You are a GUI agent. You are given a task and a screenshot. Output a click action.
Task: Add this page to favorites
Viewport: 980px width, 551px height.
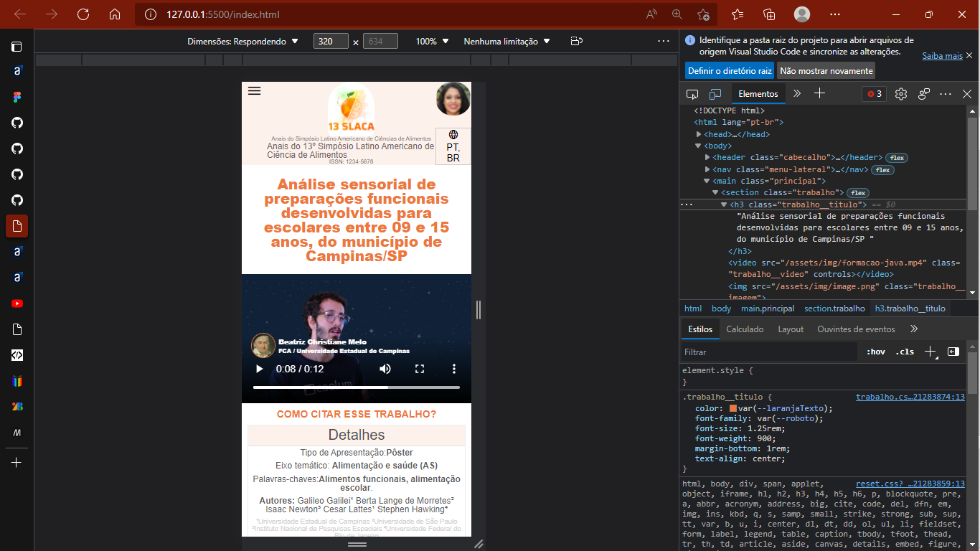[703, 14]
